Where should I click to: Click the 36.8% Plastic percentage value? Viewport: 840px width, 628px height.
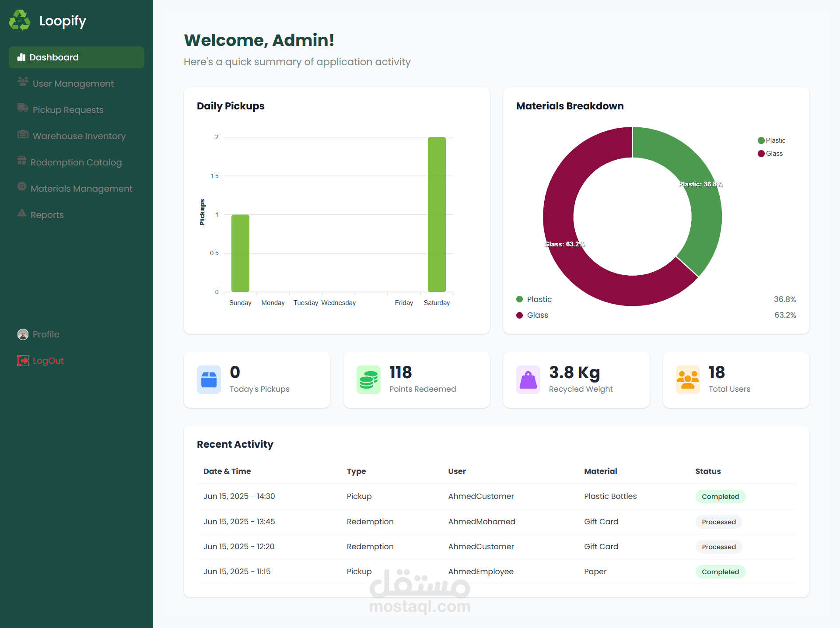[785, 299]
